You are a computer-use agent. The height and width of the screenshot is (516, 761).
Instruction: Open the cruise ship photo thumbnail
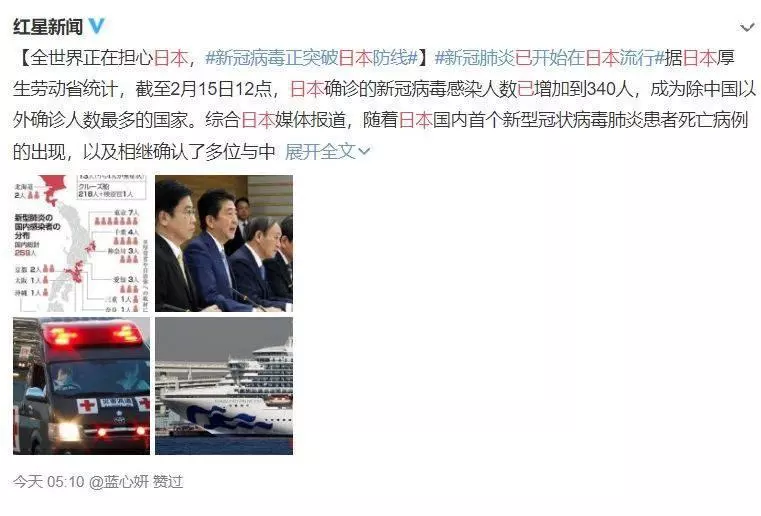pyautogui.click(x=224, y=386)
